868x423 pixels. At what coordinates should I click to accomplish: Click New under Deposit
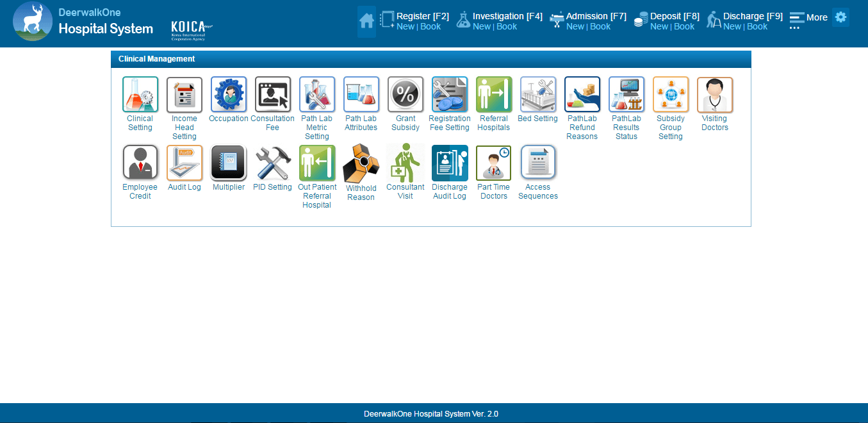659,27
